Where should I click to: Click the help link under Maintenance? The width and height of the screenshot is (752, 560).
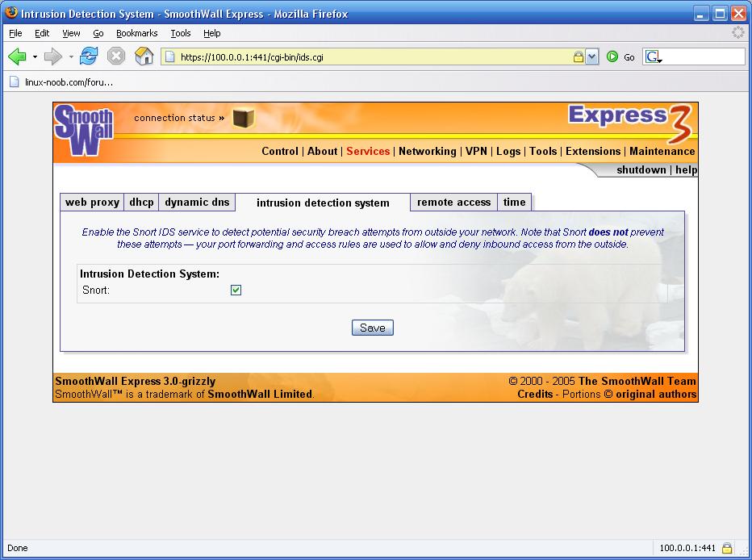[x=687, y=169]
